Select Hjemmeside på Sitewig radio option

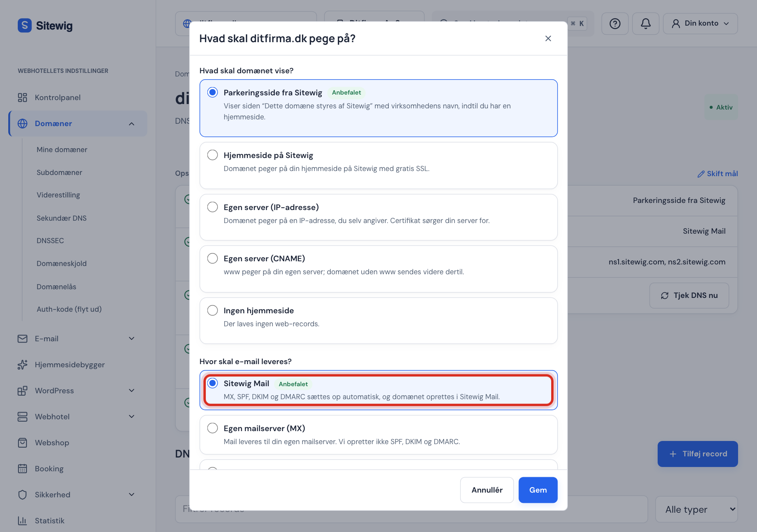[213, 155]
